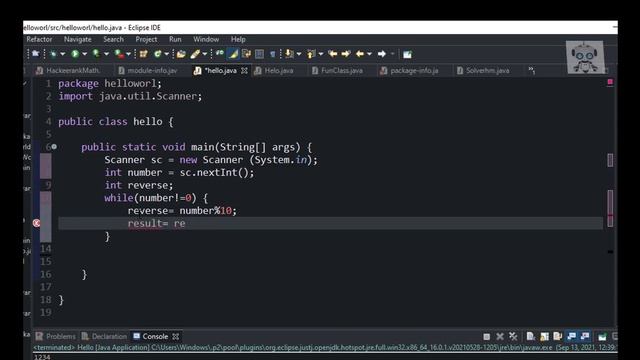Image resolution: width=640 pixels, height=360 pixels.
Task: Close the Console view tab
Action: click(x=176, y=336)
